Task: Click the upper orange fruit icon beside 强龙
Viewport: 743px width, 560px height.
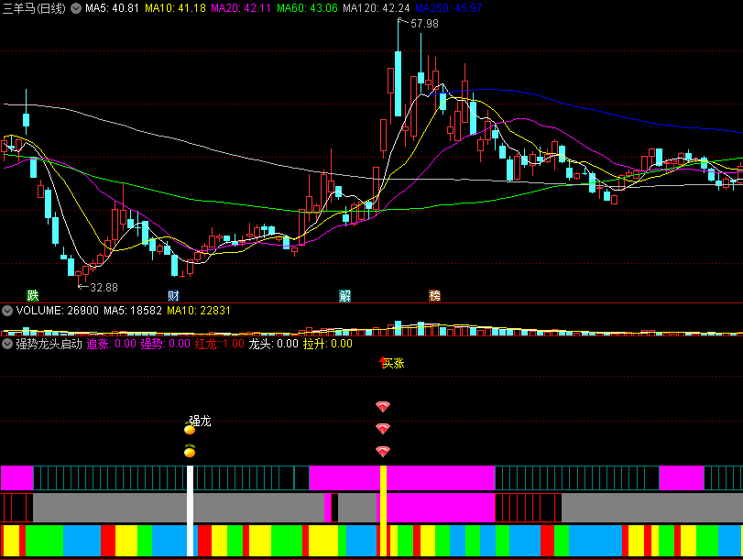Action: pos(190,428)
